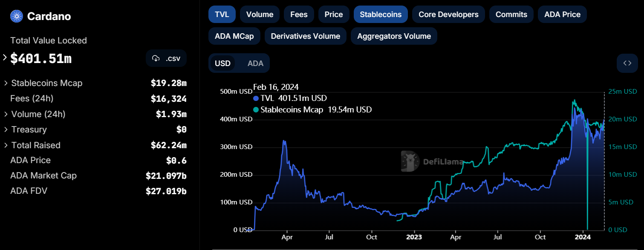Click the teal Stablecoins Mcap legend dot
644x250 pixels.
point(256,110)
